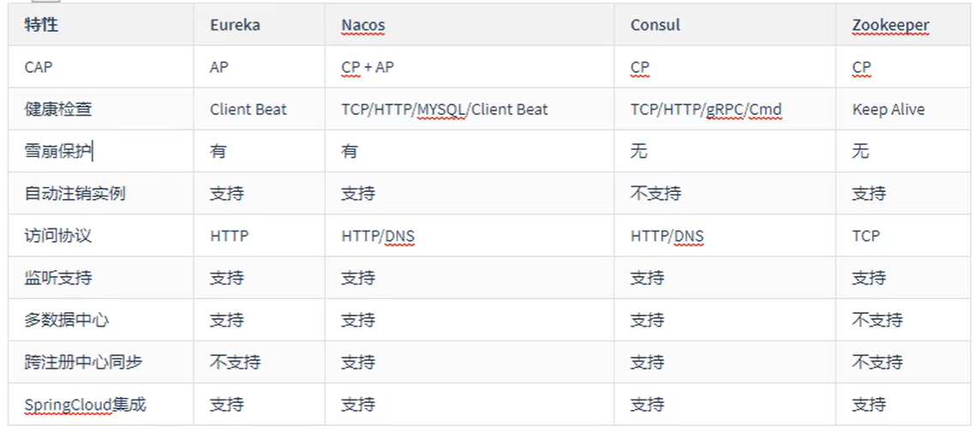The width and height of the screenshot is (980, 433).
Task: Click the 自动注销实例 row label
Action: (75, 193)
